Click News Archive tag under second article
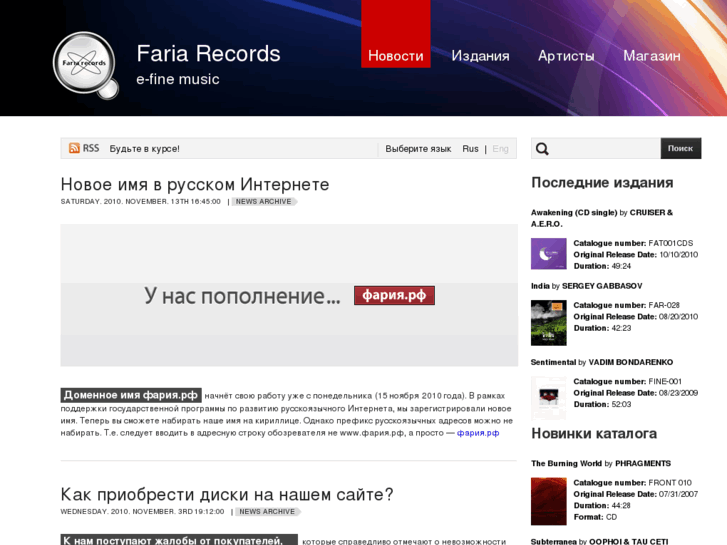 (268, 511)
